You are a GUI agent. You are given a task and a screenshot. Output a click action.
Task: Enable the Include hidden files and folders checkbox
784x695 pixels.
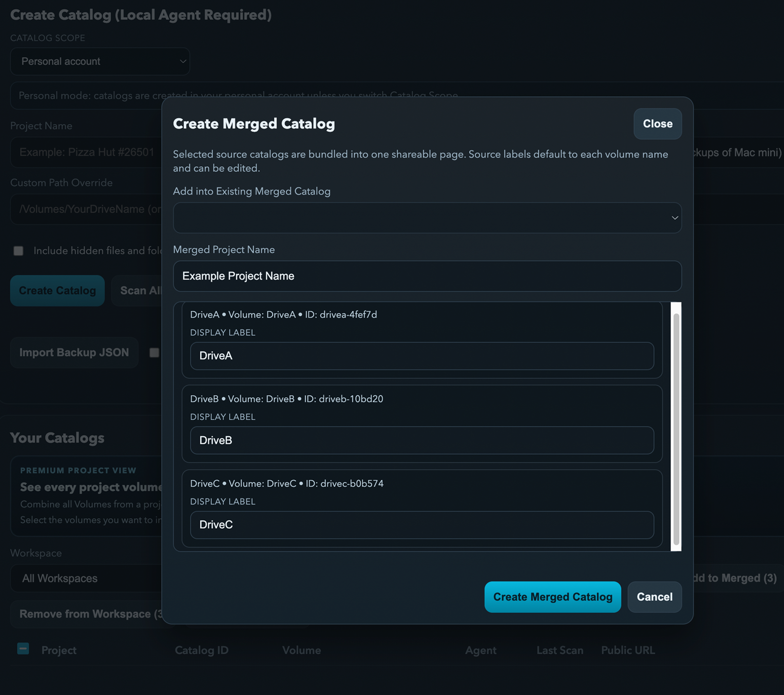click(x=18, y=250)
